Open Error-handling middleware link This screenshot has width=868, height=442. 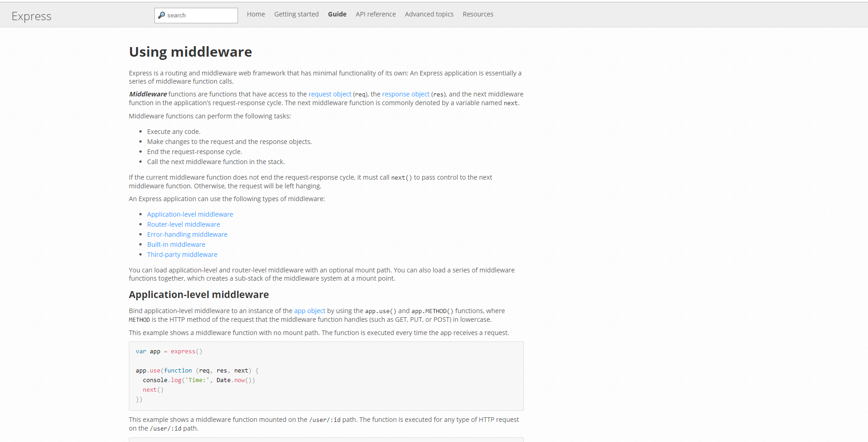[x=187, y=234]
